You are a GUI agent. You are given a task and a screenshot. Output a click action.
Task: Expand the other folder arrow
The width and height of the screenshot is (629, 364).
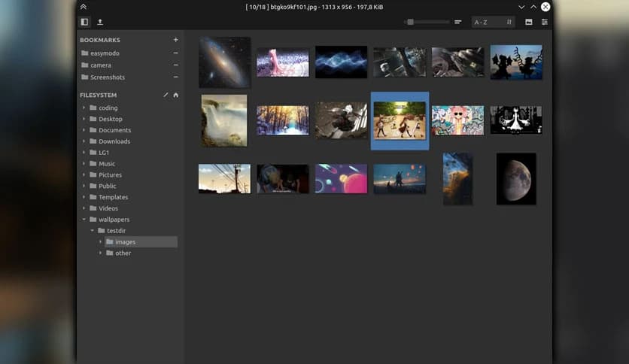[100, 253]
